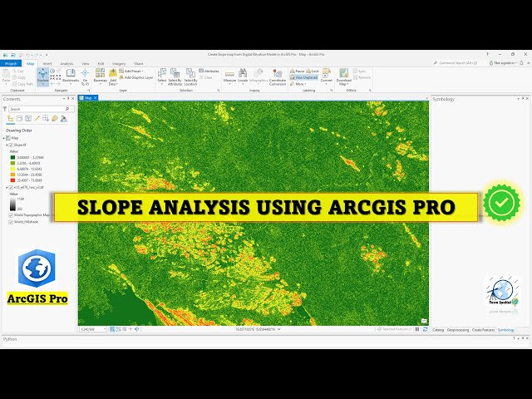
Task: Open the Bookmarks menu icon
Action: pos(71,73)
